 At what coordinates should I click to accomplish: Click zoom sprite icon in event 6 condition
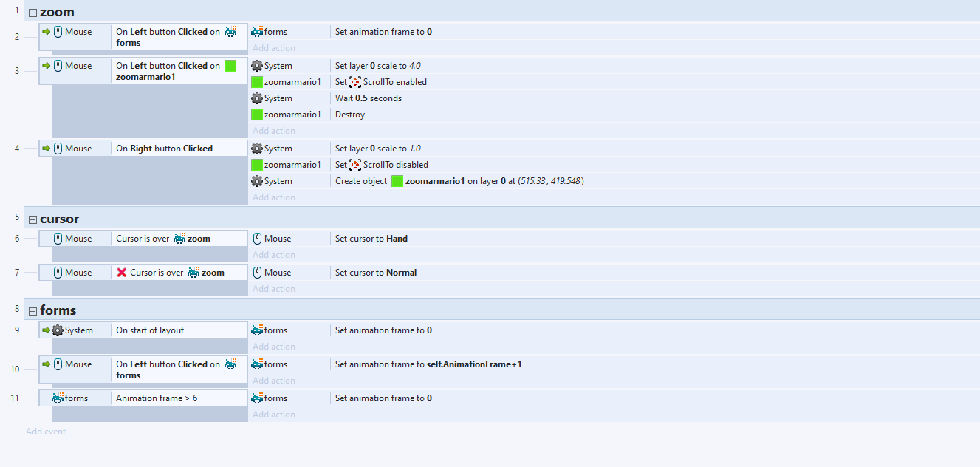tap(179, 239)
